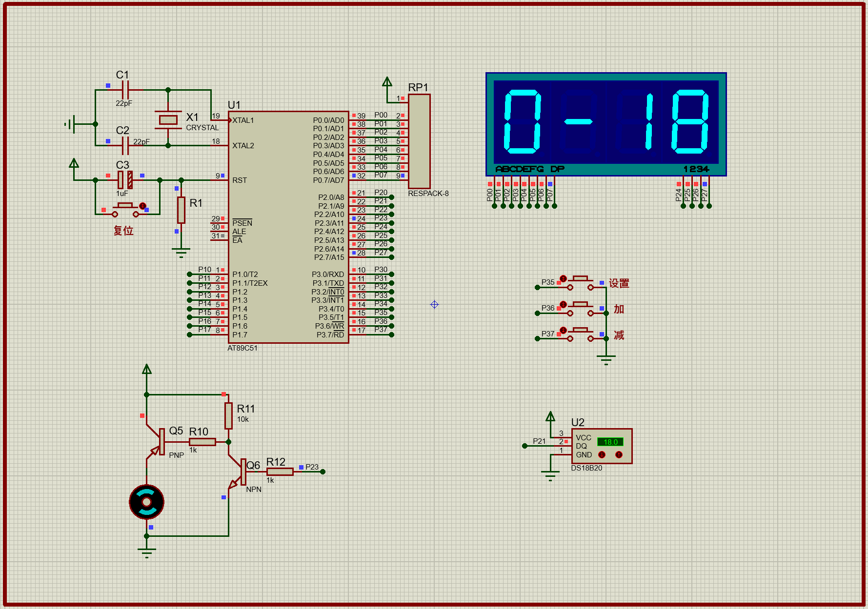Click the P3.7/RD pin label
The image size is (868, 609).
pyautogui.click(x=330, y=335)
